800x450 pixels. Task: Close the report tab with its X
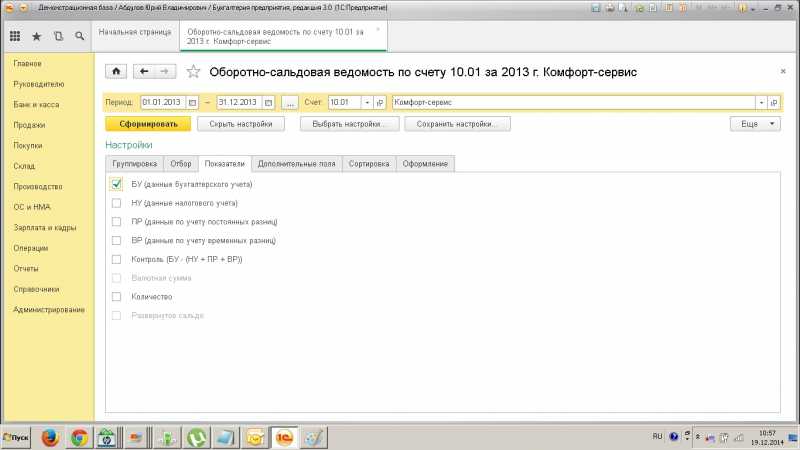[x=378, y=30]
